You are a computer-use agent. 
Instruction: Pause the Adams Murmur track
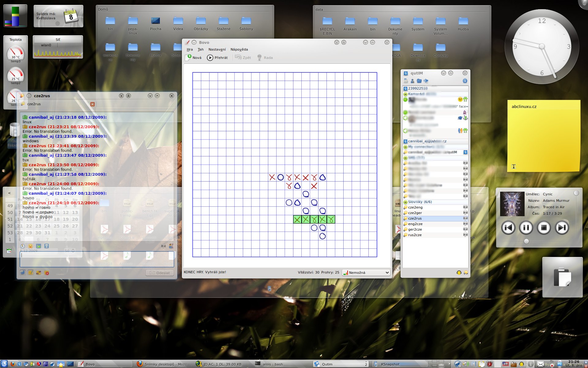(526, 228)
